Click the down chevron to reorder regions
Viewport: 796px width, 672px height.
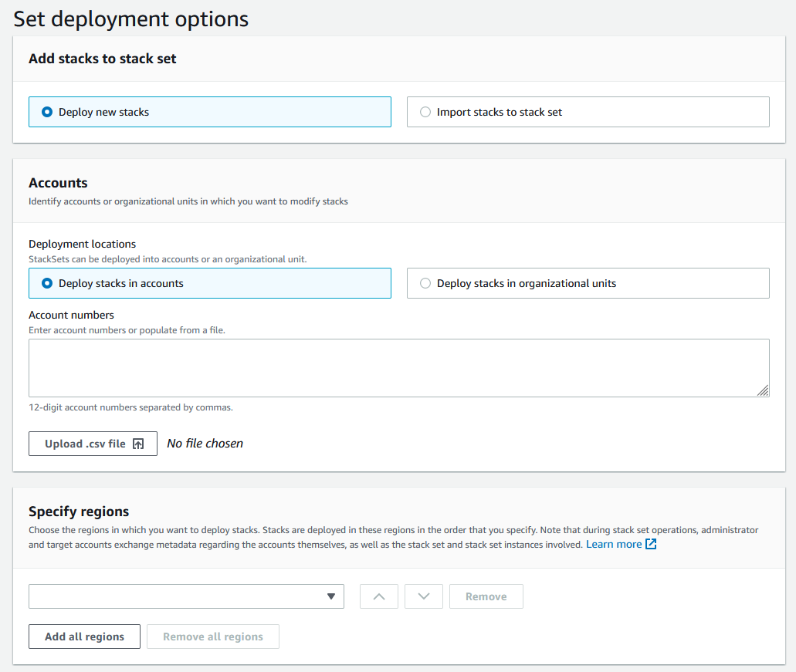(x=423, y=596)
